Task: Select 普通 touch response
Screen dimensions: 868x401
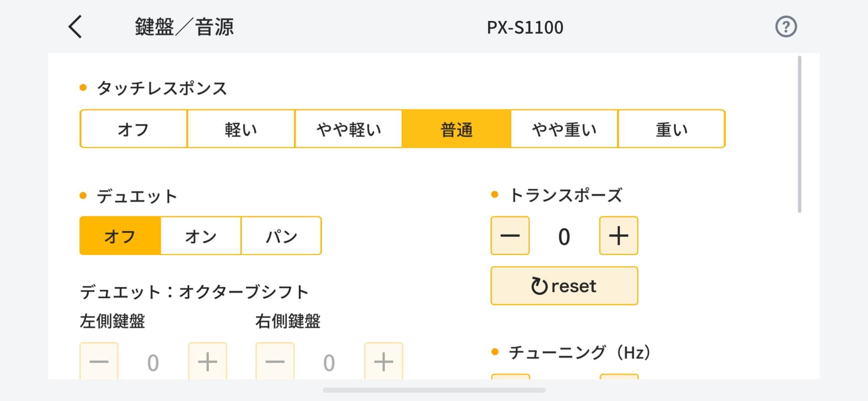Action: click(456, 129)
